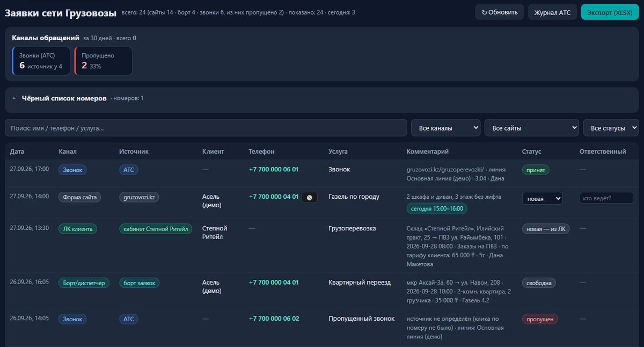The height and width of the screenshot is (347, 644).
Task: Click the Форма сайта channel tag
Action: coord(79,197)
